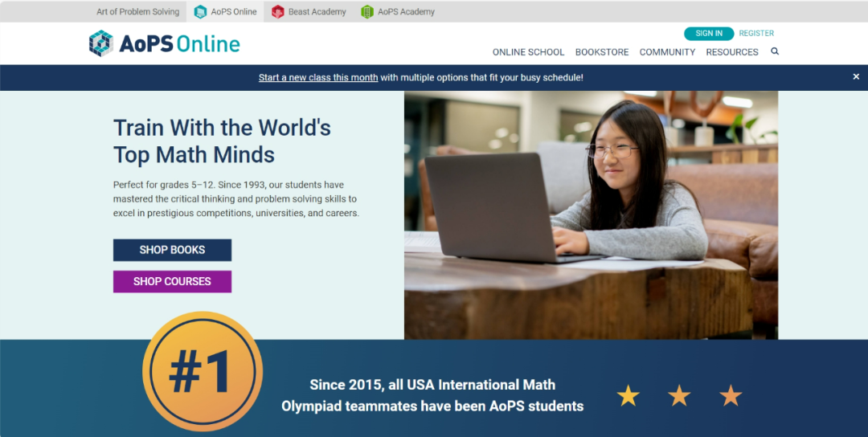
Task: Open the Resources menu
Action: pyautogui.click(x=731, y=52)
